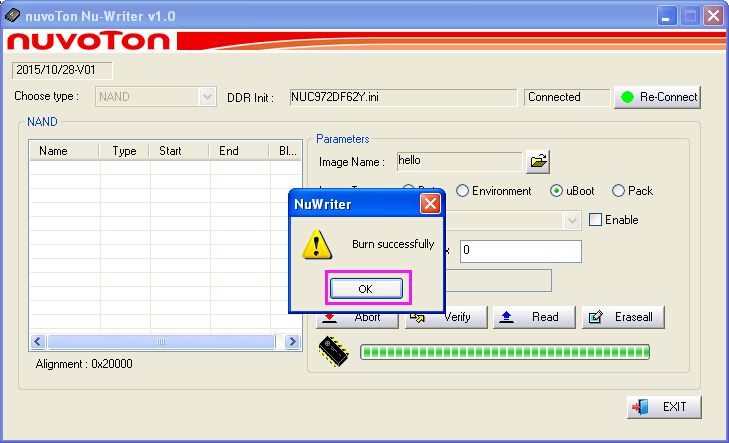Toggle the Enable checkbox

pyautogui.click(x=596, y=220)
